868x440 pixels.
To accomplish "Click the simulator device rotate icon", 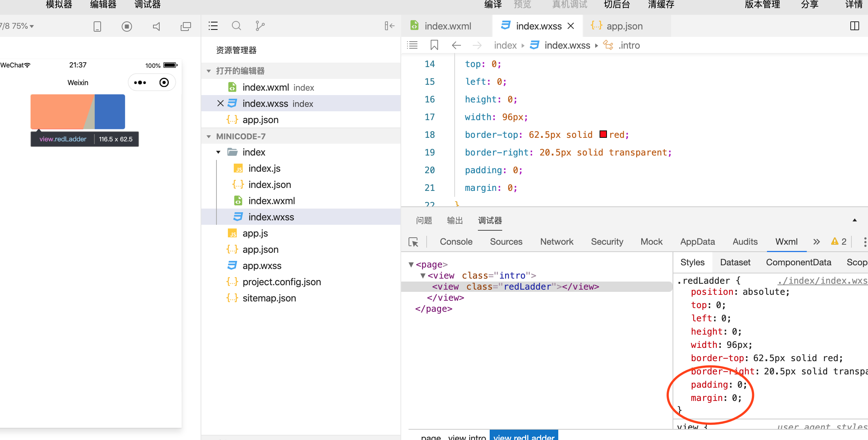I will click(x=97, y=26).
